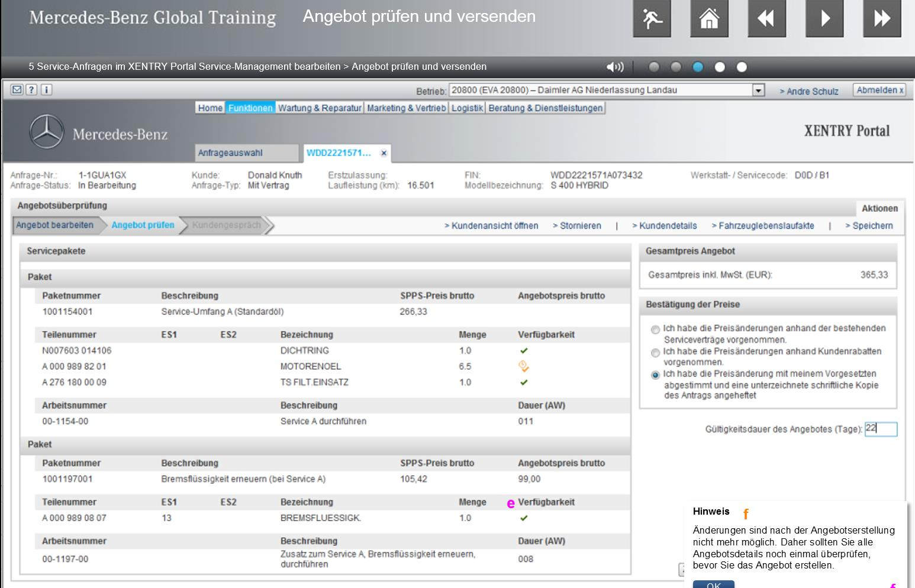
Task: Open the Beratung & Dienstleistungen menu
Action: 545,108
